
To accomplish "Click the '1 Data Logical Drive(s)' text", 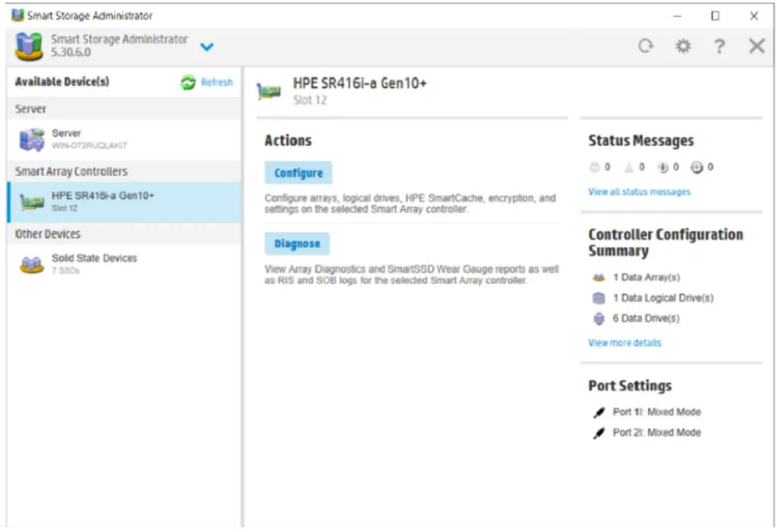I will click(663, 298).
